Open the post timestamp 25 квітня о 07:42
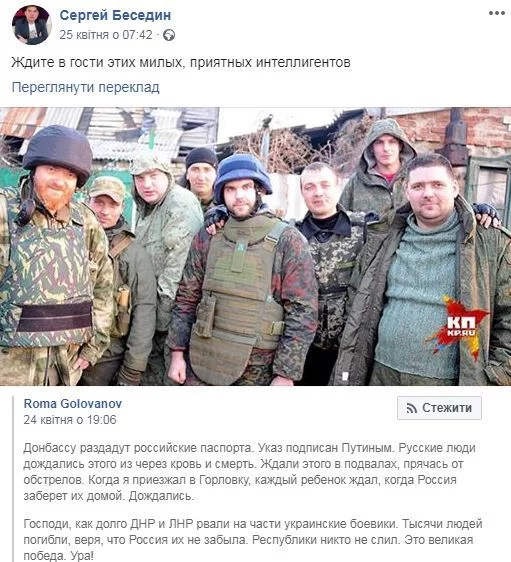The height and width of the screenshot is (562, 511). (106, 35)
